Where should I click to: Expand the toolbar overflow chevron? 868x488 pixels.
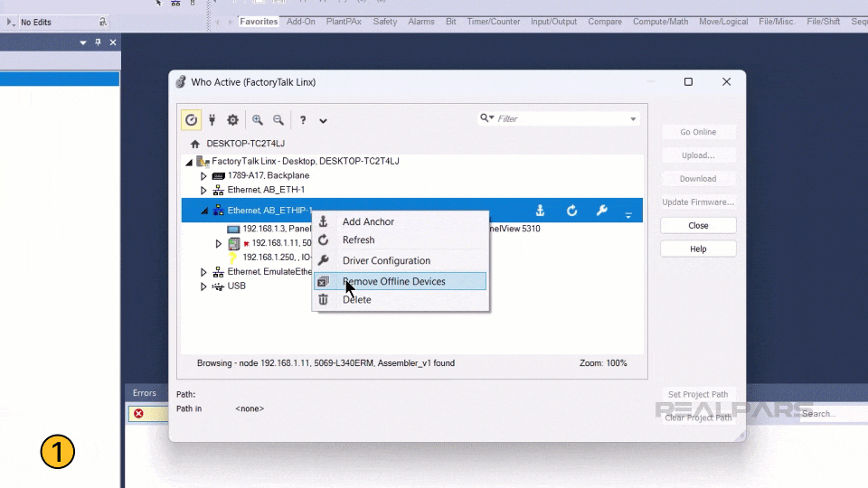[x=324, y=120]
